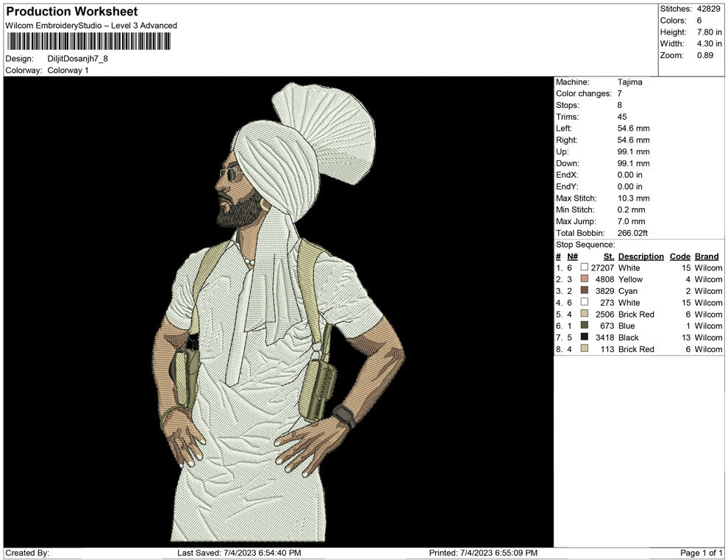Viewport: 728px width, 560px height.
Task: Select white swatch in stop row 1
Action: coord(584,268)
